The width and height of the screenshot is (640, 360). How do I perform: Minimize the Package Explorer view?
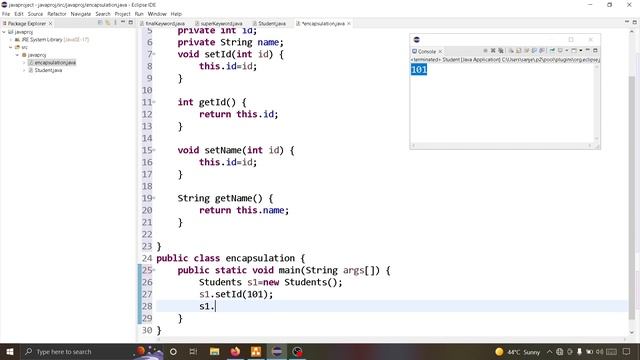click(x=123, y=22)
